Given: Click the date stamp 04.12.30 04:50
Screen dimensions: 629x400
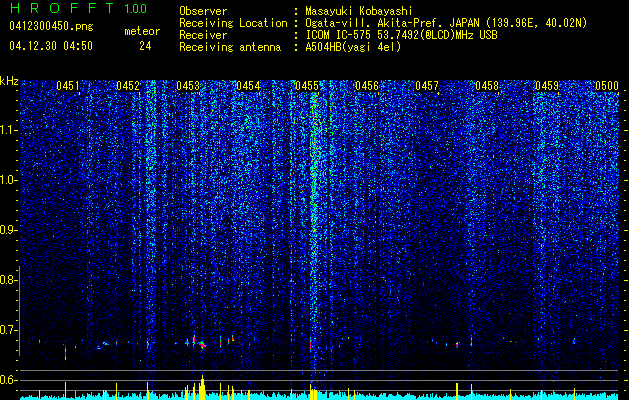Looking at the screenshot, I should [51, 46].
